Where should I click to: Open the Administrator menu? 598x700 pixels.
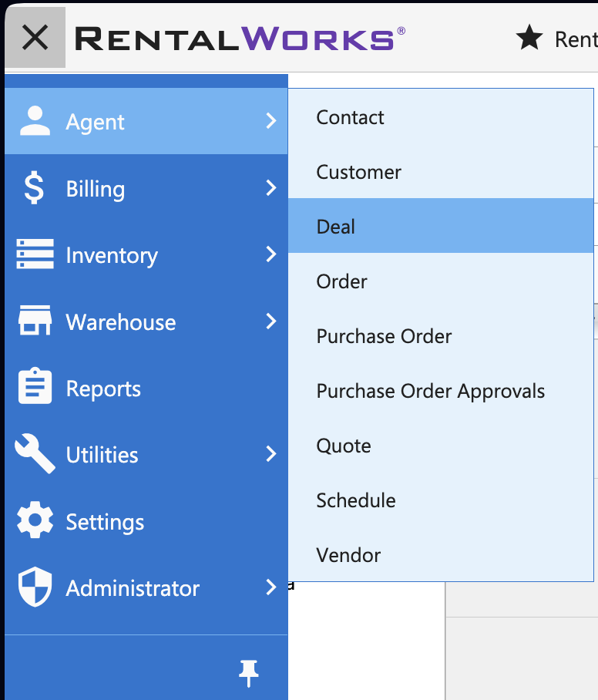click(x=146, y=587)
